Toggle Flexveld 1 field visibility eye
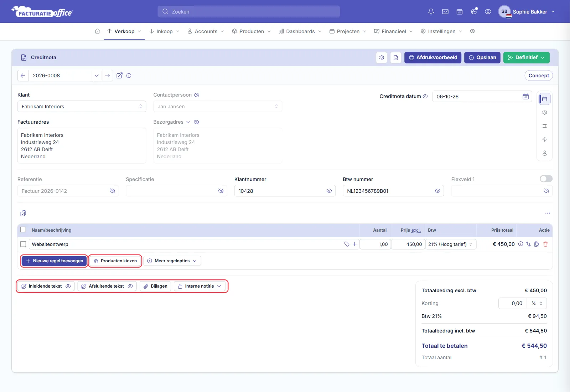 click(546, 191)
